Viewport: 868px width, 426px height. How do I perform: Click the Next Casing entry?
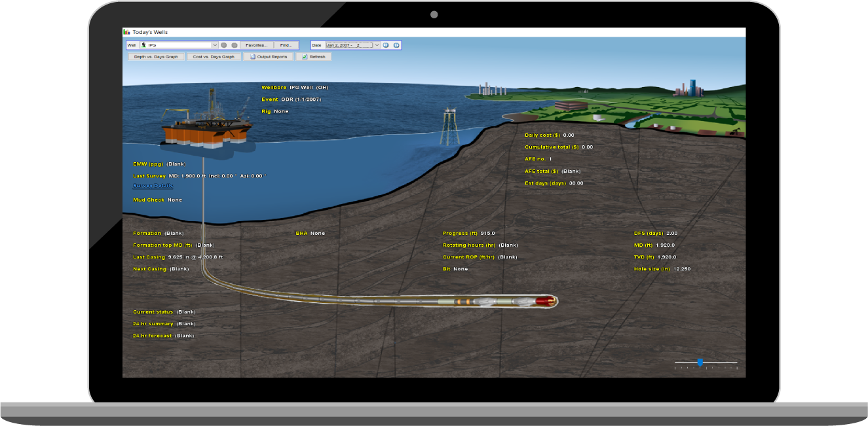tap(160, 269)
